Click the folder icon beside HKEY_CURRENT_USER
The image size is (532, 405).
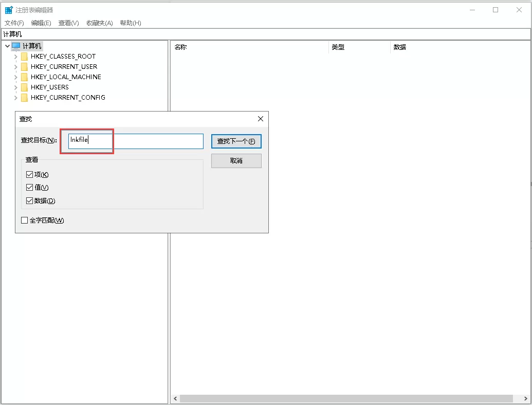point(24,66)
